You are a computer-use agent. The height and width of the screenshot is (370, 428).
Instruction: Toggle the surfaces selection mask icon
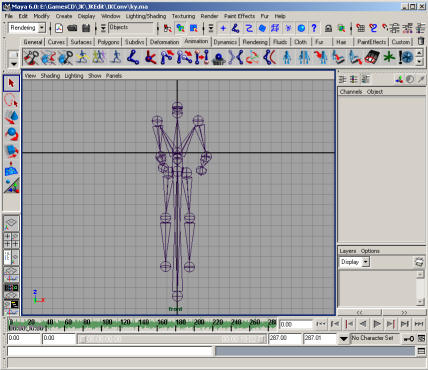262,28
